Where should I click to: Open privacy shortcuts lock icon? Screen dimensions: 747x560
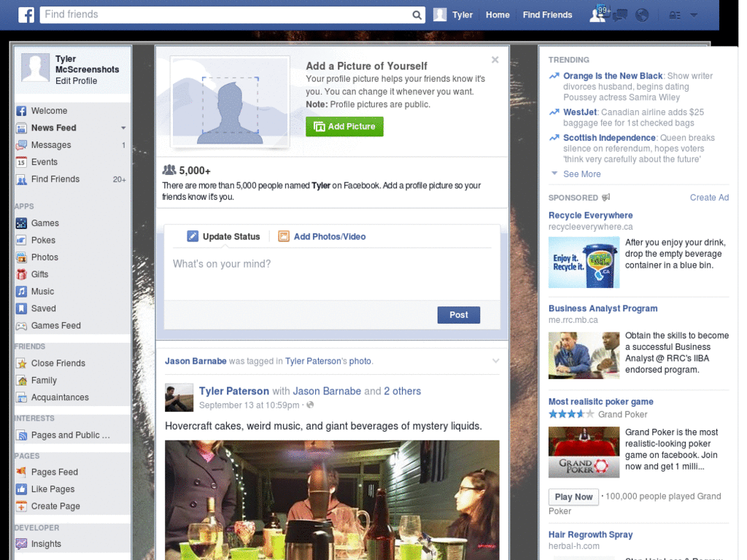(x=675, y=15)
